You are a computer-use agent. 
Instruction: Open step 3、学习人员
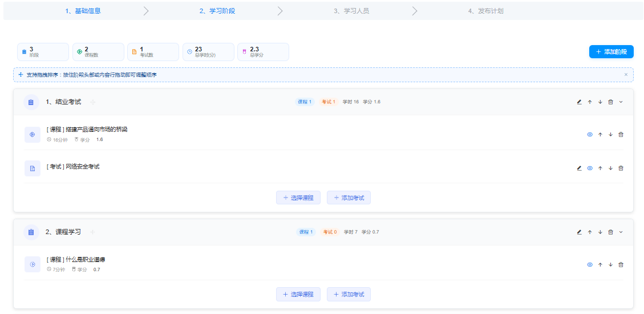(351, 11)
